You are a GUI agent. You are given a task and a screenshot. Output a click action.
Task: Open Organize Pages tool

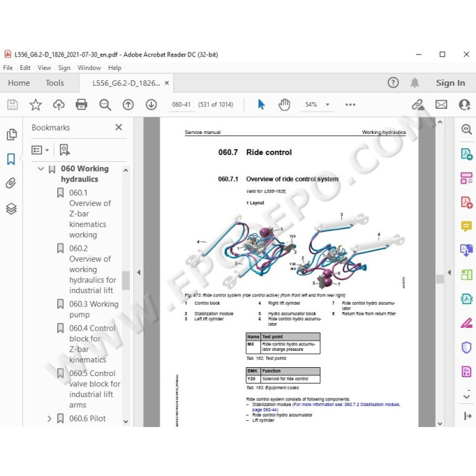tap(466, 178)
